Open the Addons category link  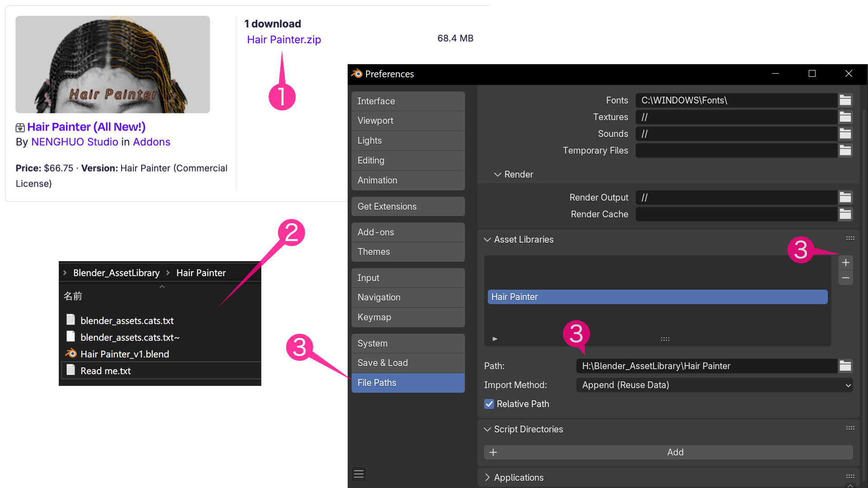pos(151,142)
